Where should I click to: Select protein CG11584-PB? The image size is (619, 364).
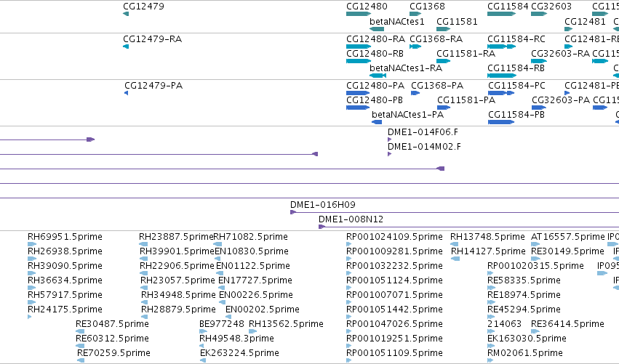516,115
